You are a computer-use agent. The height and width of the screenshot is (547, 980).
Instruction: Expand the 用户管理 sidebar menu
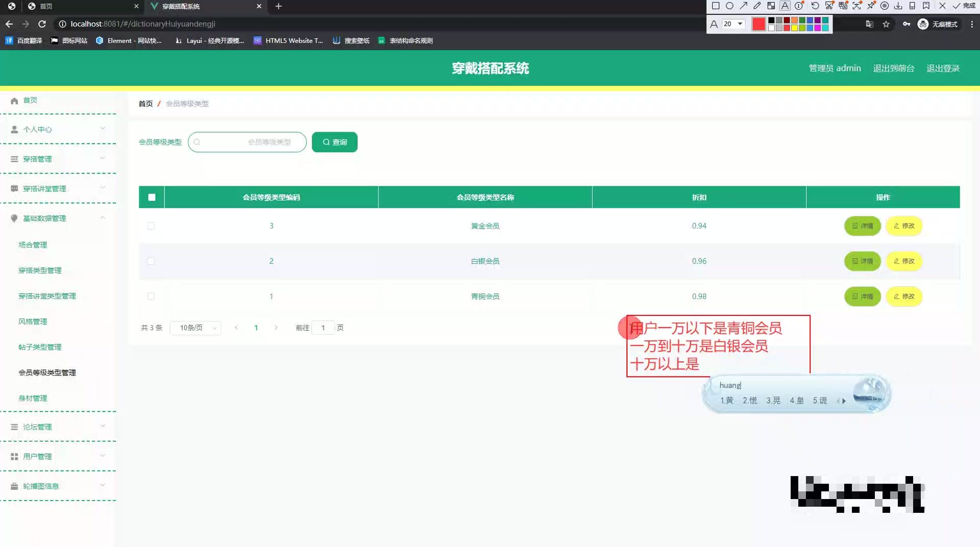(x=58, y=456)
